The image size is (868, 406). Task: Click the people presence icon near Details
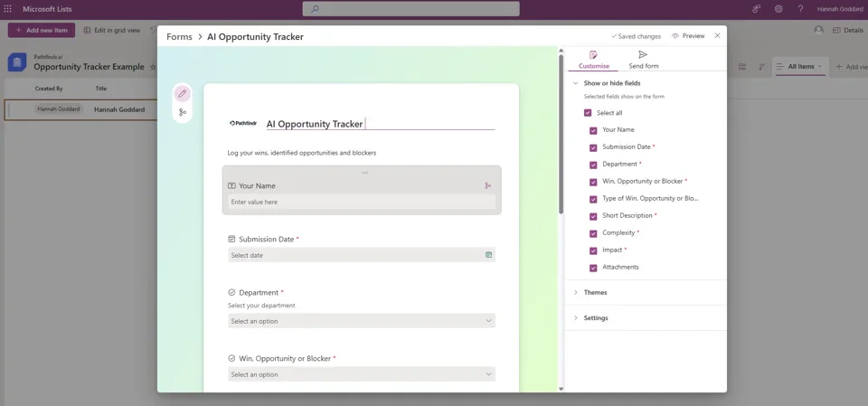(819, 29)
